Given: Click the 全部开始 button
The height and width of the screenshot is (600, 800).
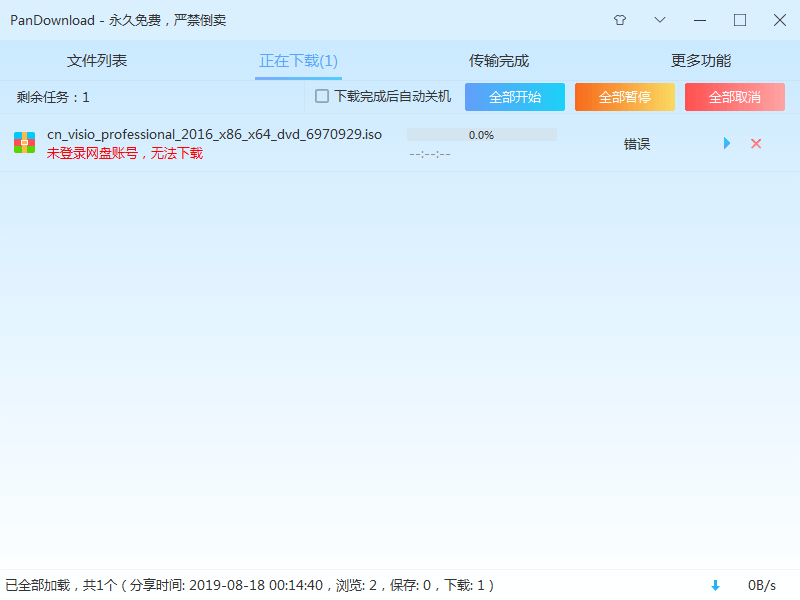Looking at the screenshot, I should (515, 97).
